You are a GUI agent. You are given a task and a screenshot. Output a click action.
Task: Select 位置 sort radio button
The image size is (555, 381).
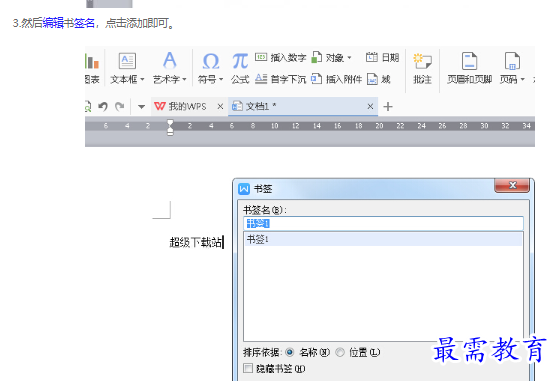340,352
